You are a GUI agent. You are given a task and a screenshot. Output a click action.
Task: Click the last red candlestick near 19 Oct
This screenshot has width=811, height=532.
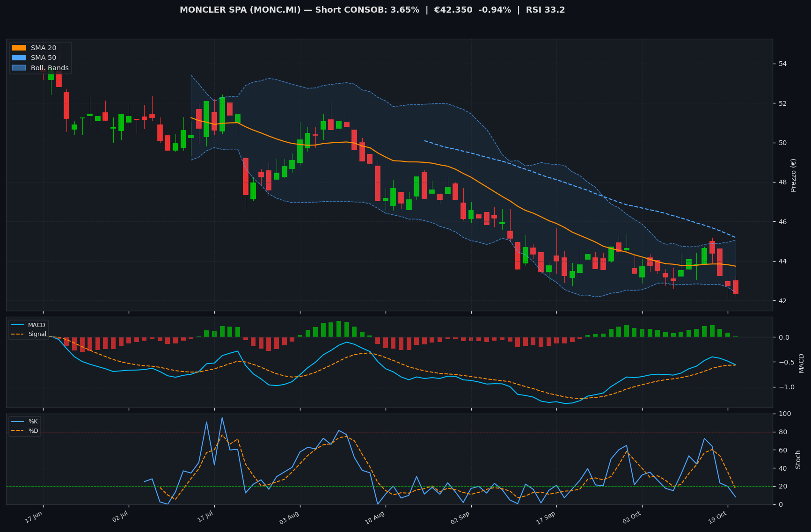(736, 287)
